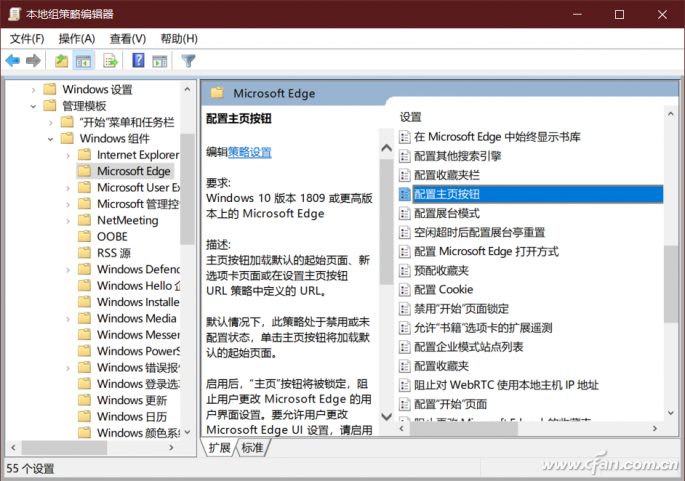Click folder icon of RSS 源 node
Screen dimensions: 685x481
click(x=84, y=253)
